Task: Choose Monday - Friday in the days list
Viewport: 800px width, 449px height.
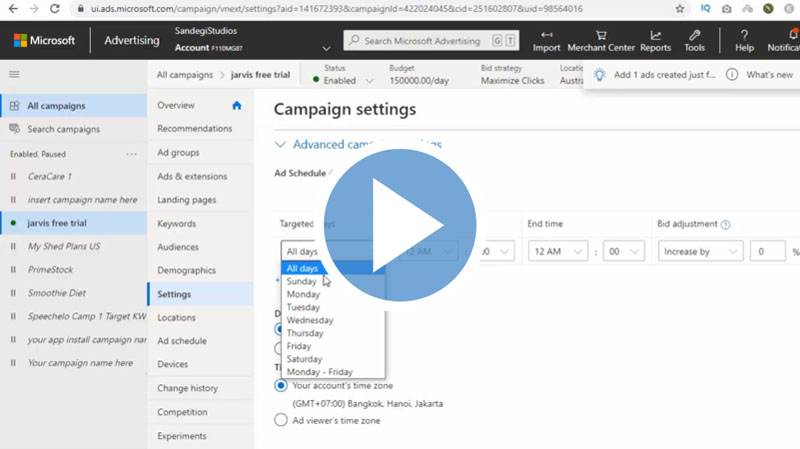Action: [x=333, y=372]
